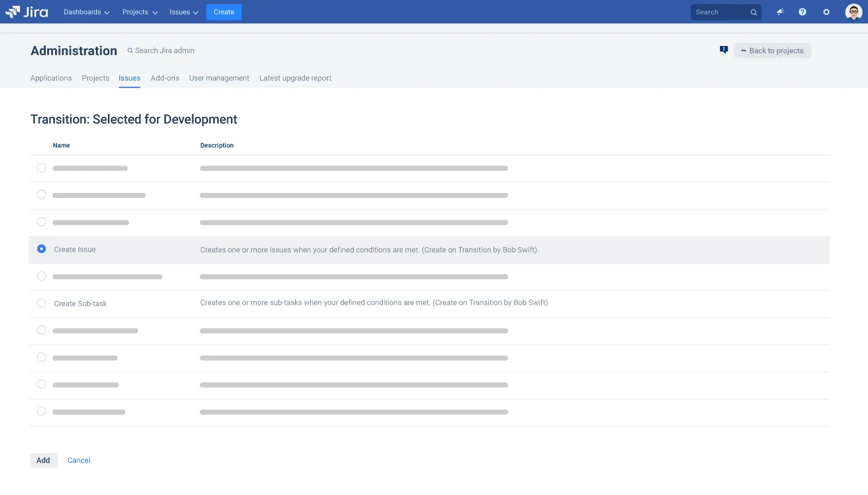Switch to the Projects admin tab

[x=95, y=78]
